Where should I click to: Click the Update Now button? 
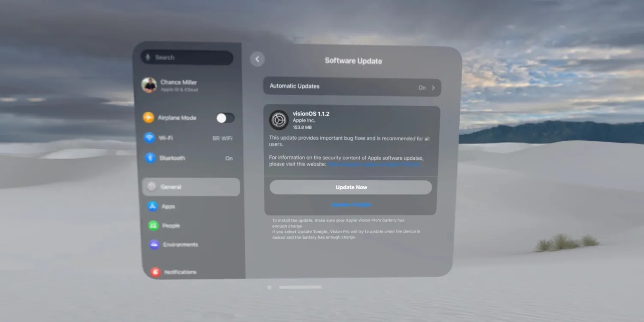(x=351, y=187)
